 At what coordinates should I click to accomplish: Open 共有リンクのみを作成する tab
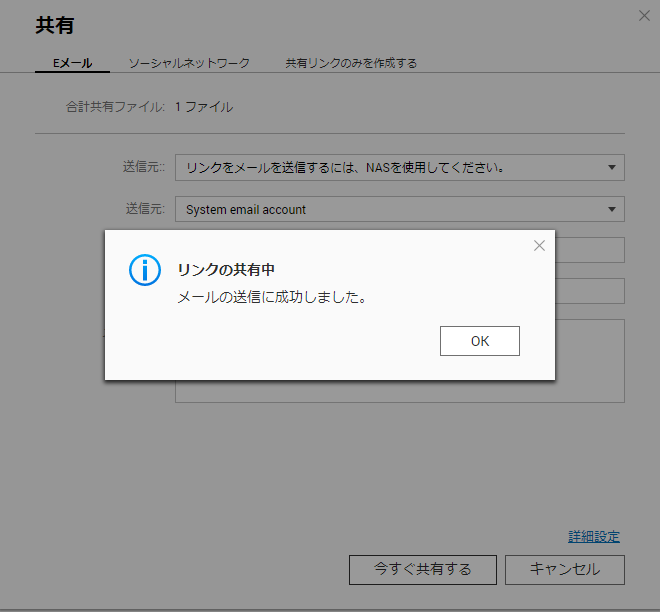tap(351, 63)
